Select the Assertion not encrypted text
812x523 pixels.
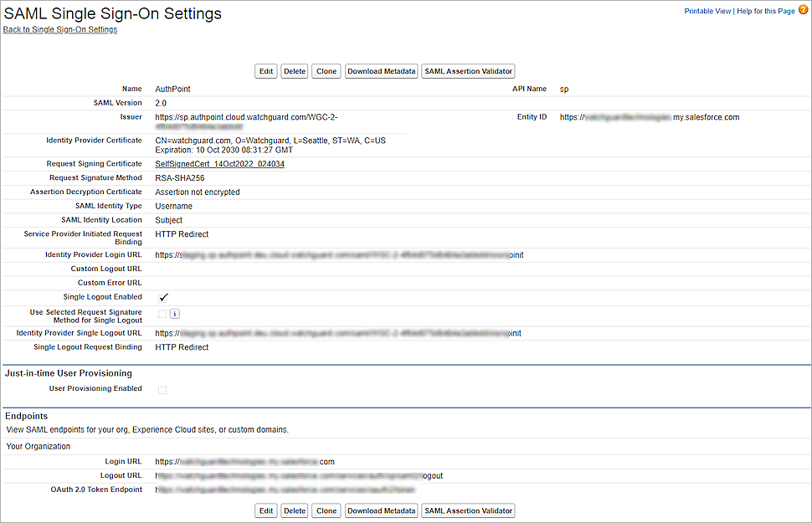click(x=198, y=192)
